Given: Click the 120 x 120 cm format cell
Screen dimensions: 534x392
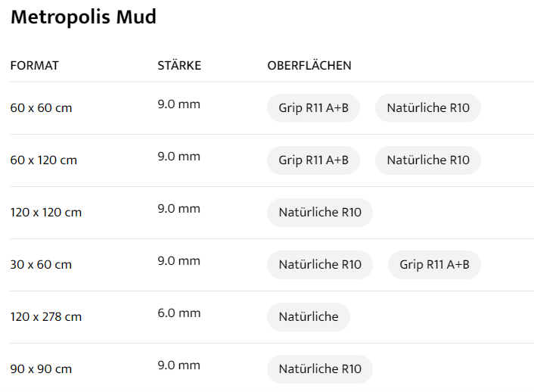Looking at the screenshot, I should (46, 213).
